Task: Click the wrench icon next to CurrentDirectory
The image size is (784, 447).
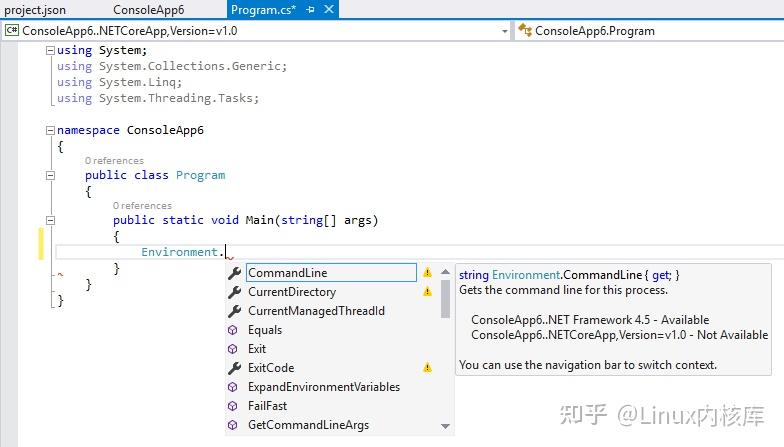Action: (x=234, y=292)
